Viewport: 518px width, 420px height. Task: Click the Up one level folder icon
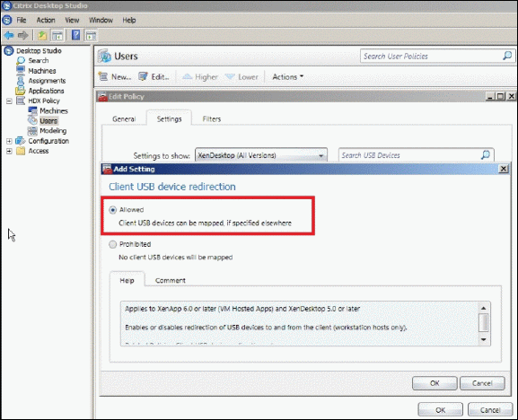(x=42, y=35)
